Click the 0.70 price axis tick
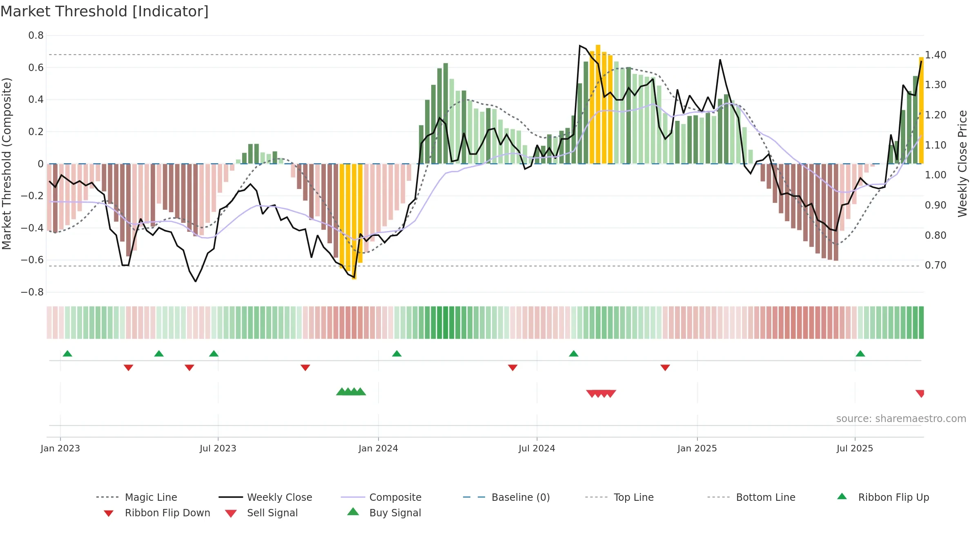 click(x=935, y=265)
